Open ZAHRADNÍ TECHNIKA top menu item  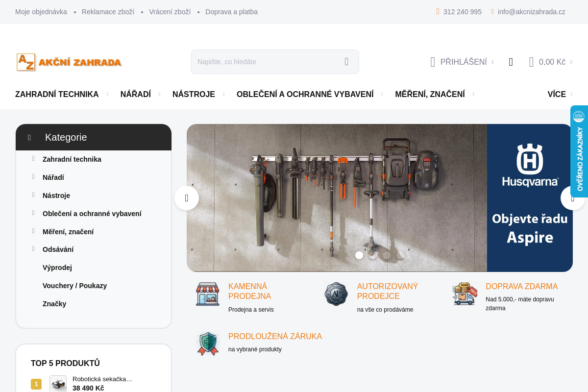(57, 94)
